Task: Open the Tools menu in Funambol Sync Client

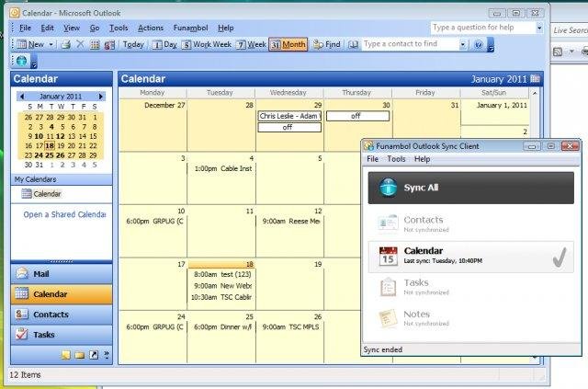Action: 396,159
